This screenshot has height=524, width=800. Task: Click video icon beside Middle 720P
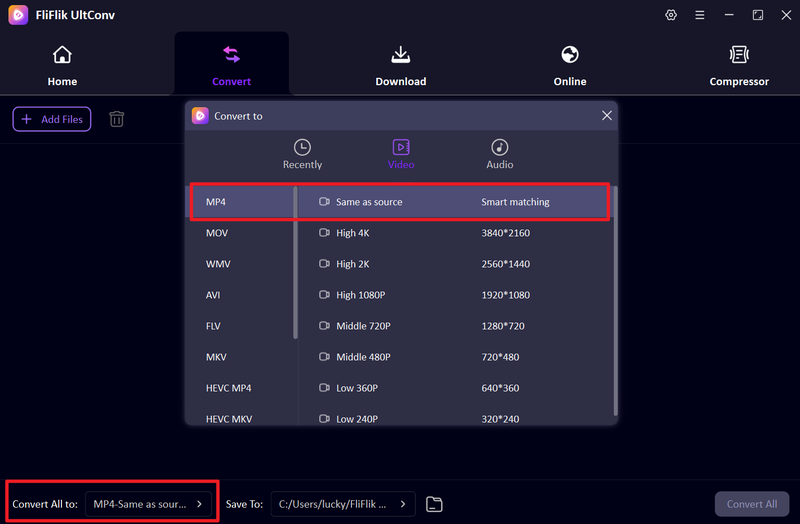pyautogui.click(x=324, y=326)
